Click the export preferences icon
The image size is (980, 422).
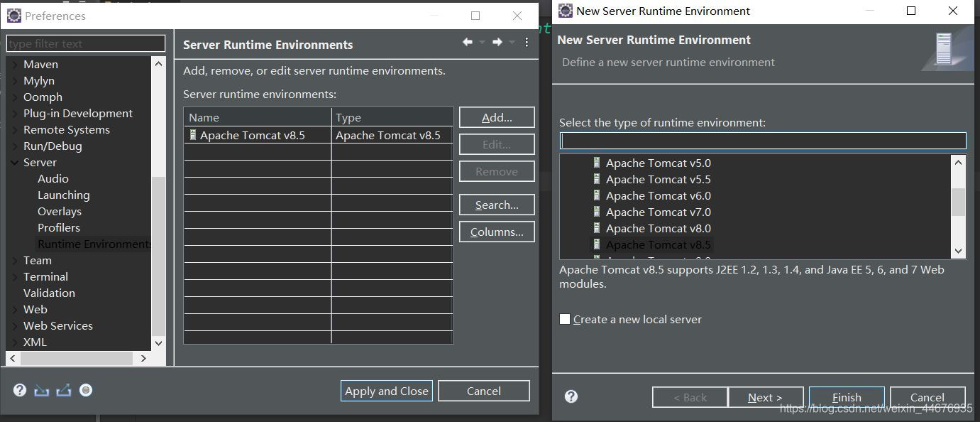click(64, 390)
